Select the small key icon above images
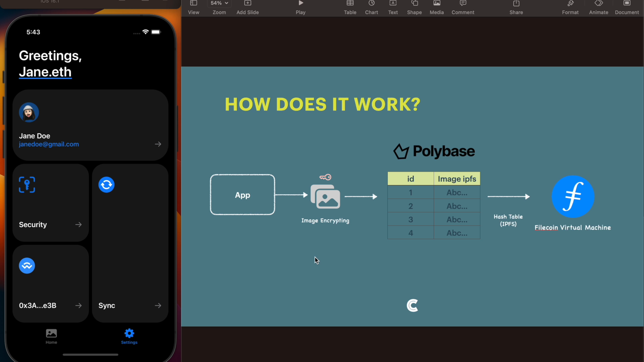The width and height of the screenshot is (644, 362). pos(325,177)
